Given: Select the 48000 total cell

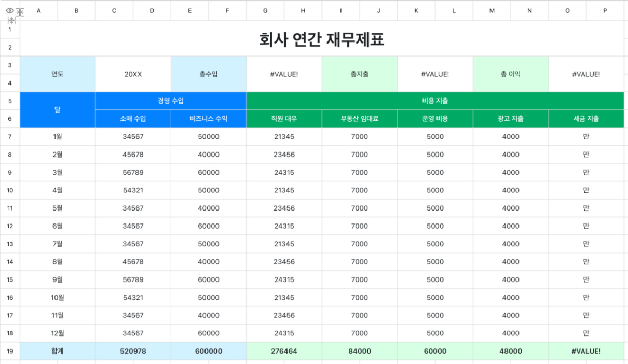Looking at the screenshot, I should tap(511, 351).
